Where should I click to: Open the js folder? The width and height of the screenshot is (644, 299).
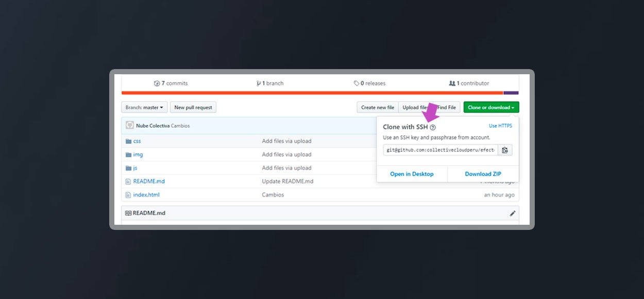pyautogui.click(x=135, y=168)
